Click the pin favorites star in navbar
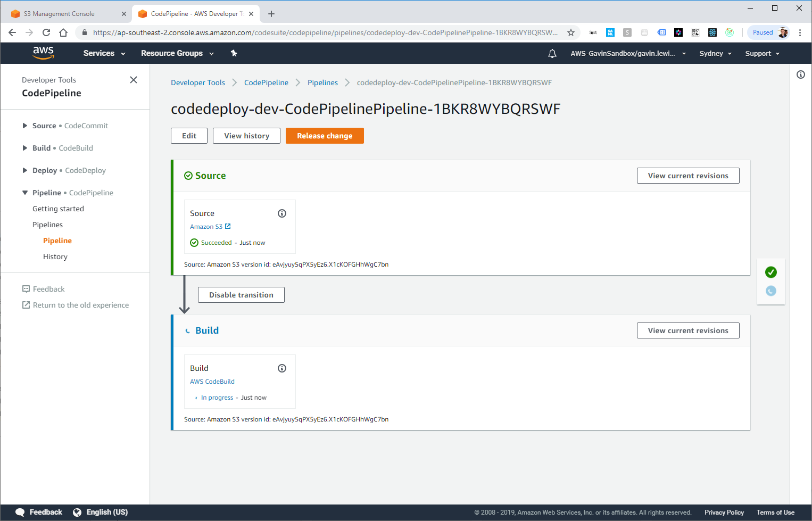The image size is (812, 521). tap(234, 53)
